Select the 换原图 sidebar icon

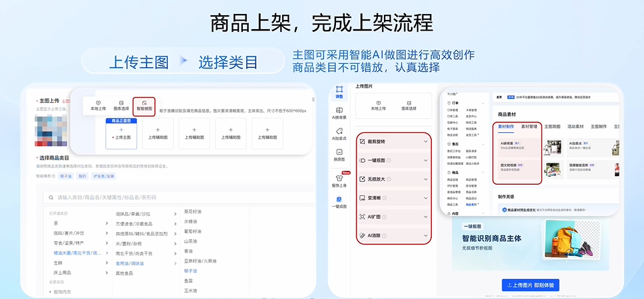tap(339, 155)
